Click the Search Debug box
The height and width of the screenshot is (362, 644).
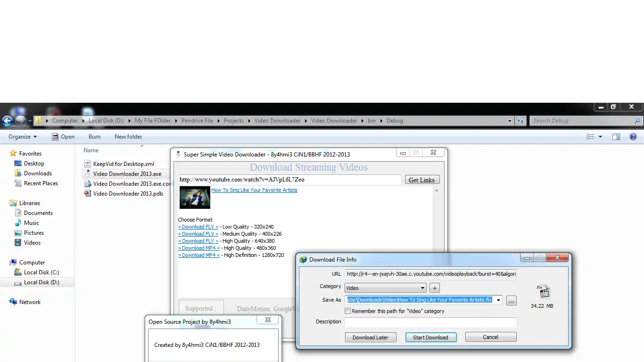tap(586, 121)
